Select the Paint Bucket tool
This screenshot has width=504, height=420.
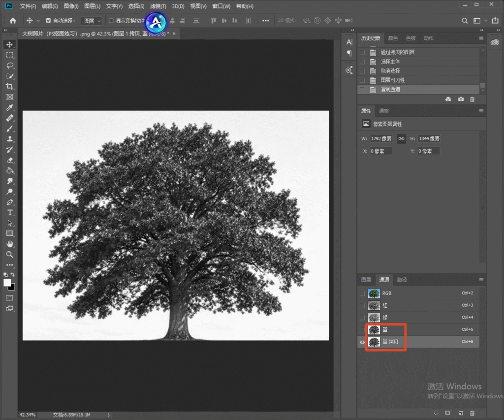10,171
